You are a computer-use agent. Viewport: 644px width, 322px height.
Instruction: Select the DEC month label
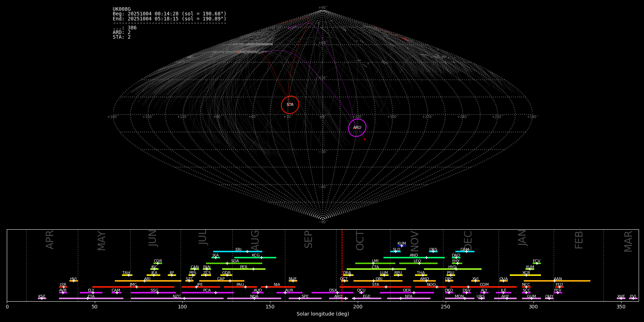(468, 240)
